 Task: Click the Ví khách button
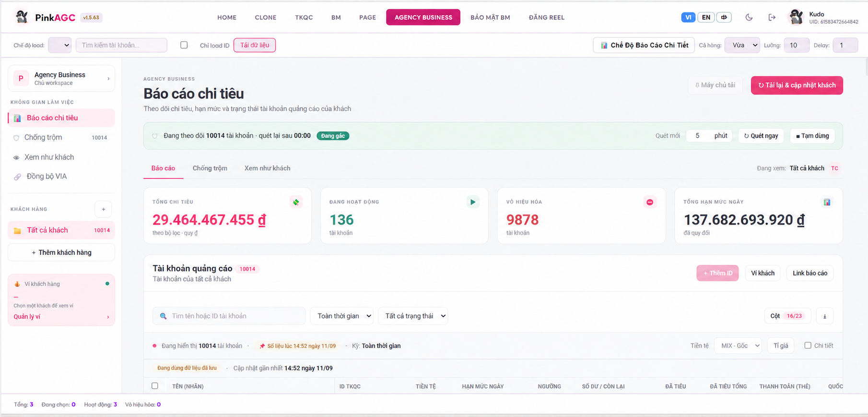(762, 273)
